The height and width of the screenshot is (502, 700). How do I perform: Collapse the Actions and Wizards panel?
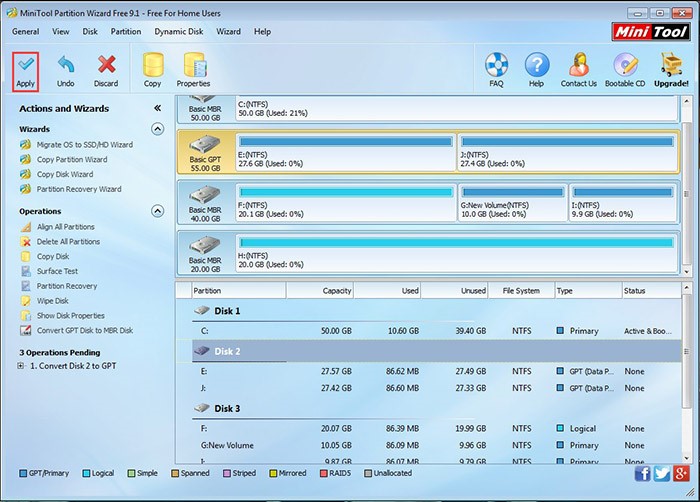tap(157, 108)
